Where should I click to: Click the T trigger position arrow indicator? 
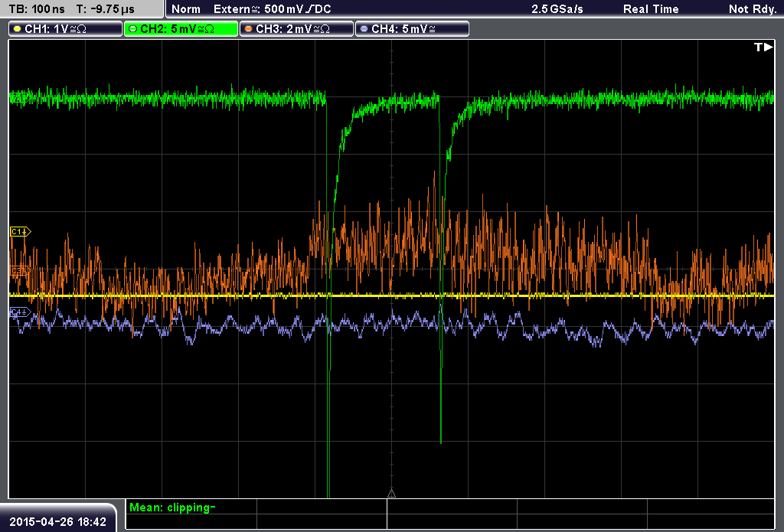pos(763,47)
